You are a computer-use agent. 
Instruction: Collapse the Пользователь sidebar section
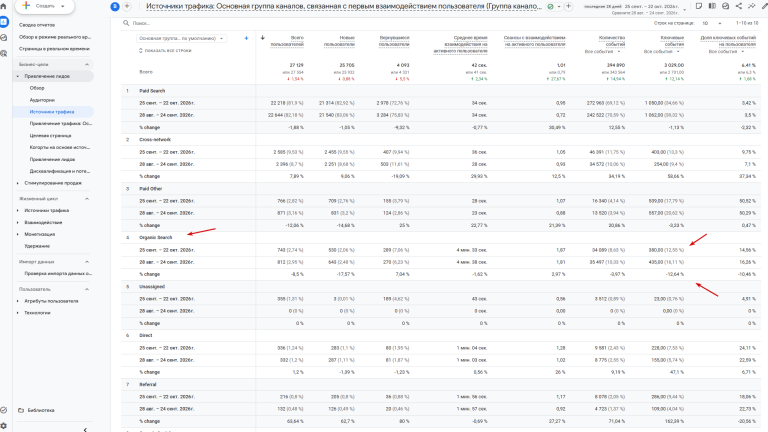coord(87,289)
